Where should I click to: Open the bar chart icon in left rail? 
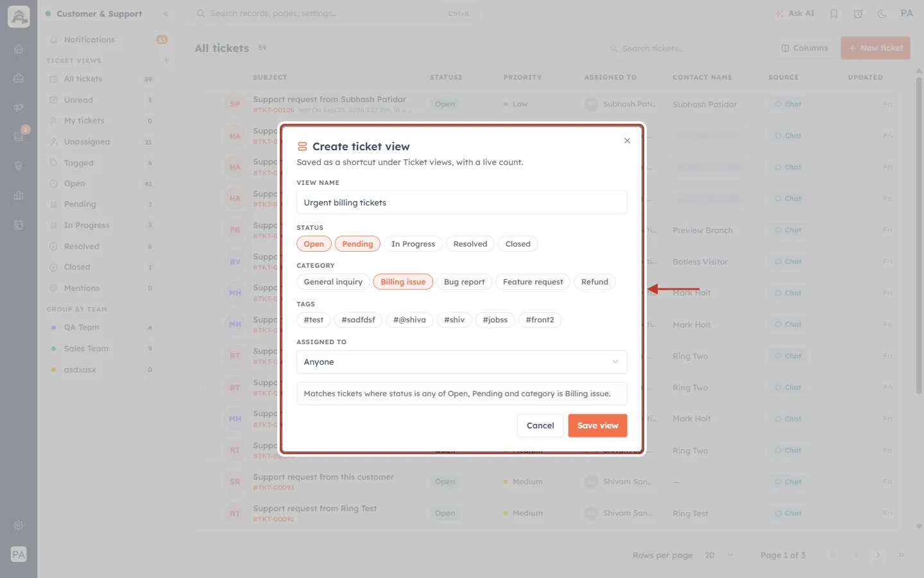point(19,195)
